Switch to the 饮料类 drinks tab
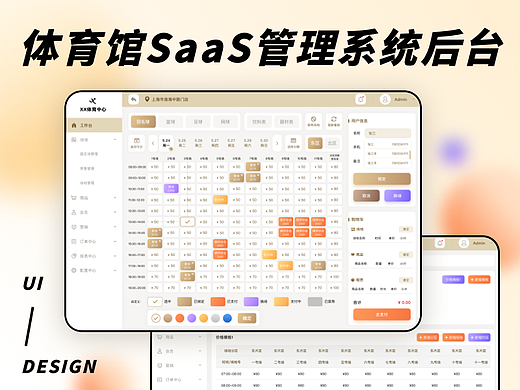 click(x=259, y=122)
